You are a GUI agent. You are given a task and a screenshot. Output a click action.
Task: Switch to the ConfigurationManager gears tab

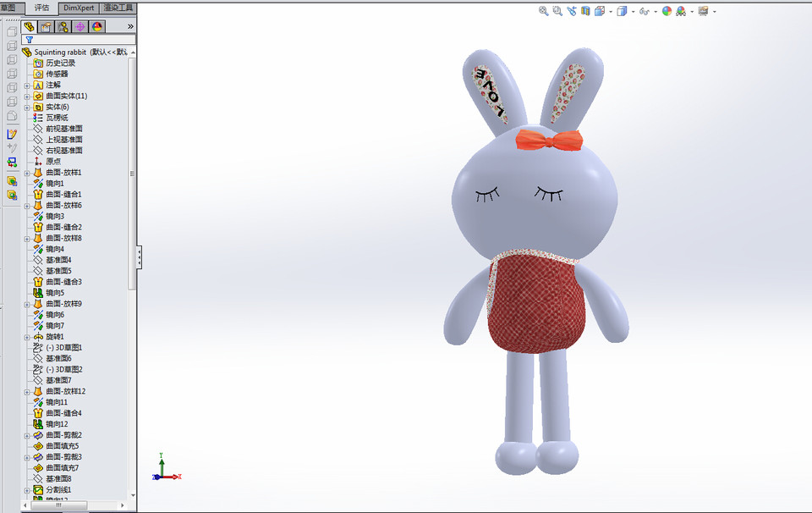(x=62, y=26)
